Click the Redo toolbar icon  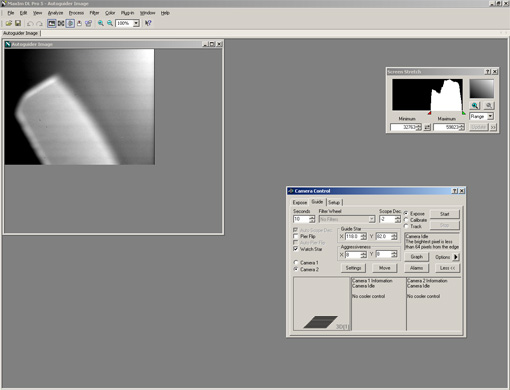coord(39,23)
